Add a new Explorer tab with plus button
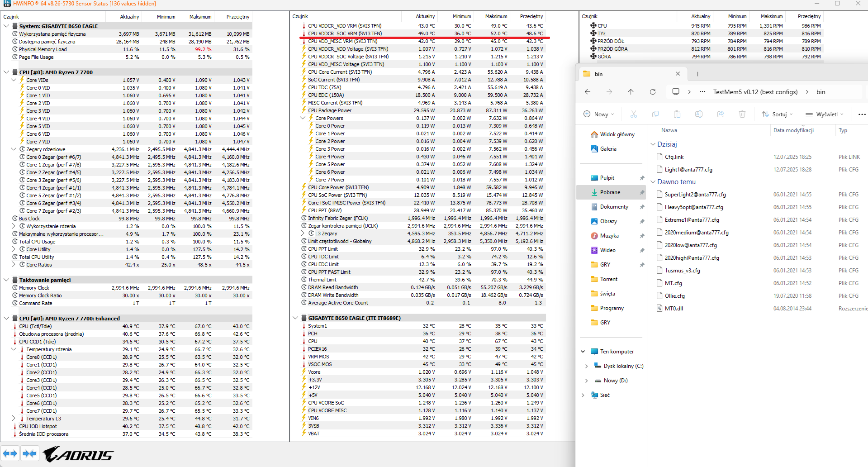Image resolution: width=868 pixels, height=467 pixels. (697, 74)
